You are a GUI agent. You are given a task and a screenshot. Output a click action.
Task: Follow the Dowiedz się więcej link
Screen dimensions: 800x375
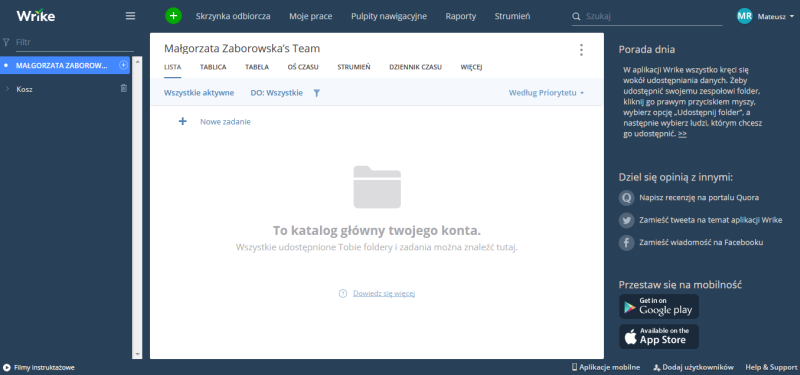click(384, 293)
